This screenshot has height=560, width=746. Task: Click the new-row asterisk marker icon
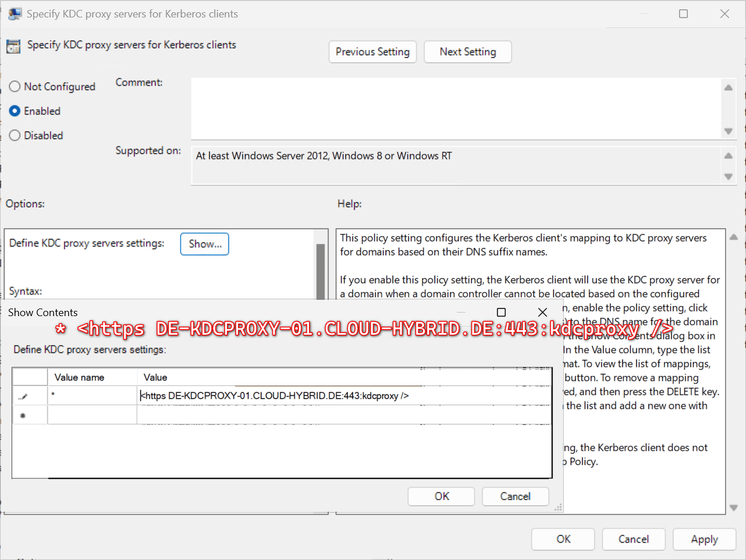point(23,416)
